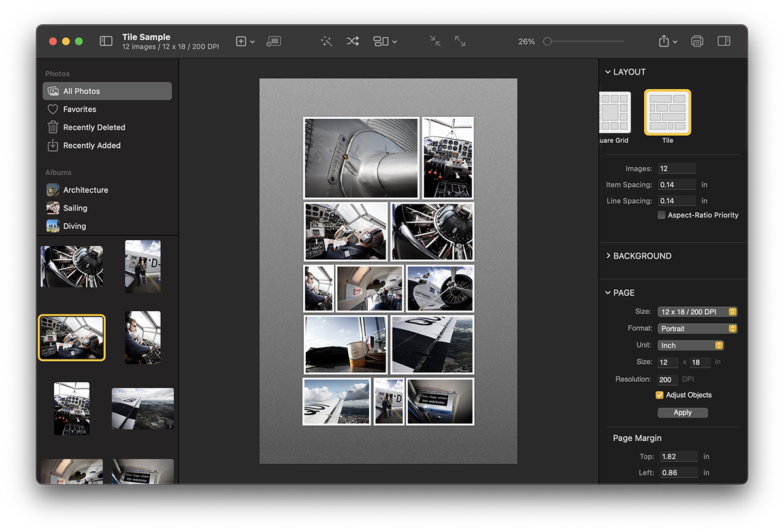
Task: Expand the BACKGROUND section
Action: point(608,256)
